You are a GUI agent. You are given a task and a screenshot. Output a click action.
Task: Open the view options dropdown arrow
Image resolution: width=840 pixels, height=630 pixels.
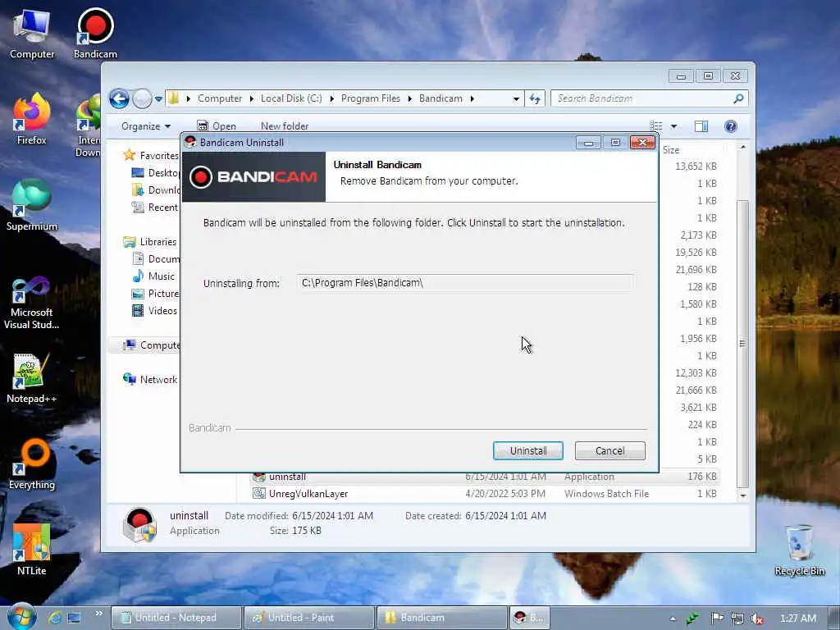coord(674,126)
